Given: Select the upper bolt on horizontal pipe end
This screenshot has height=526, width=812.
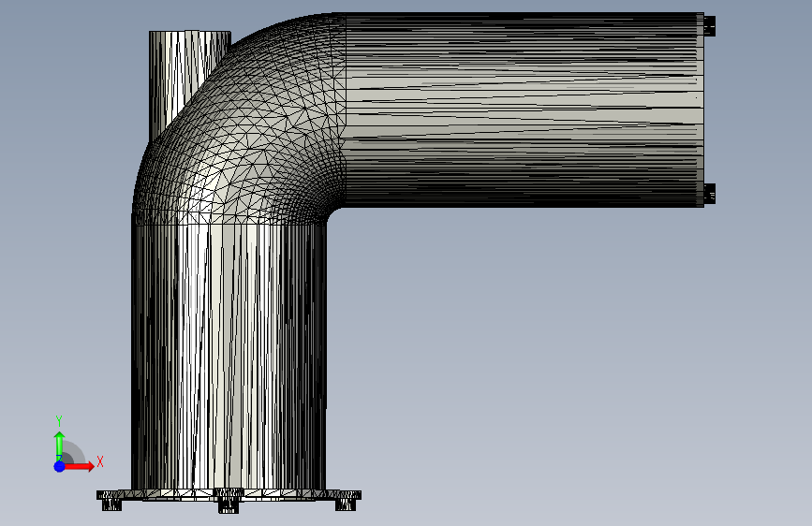Looking at the screenshot, I should 710,26.
